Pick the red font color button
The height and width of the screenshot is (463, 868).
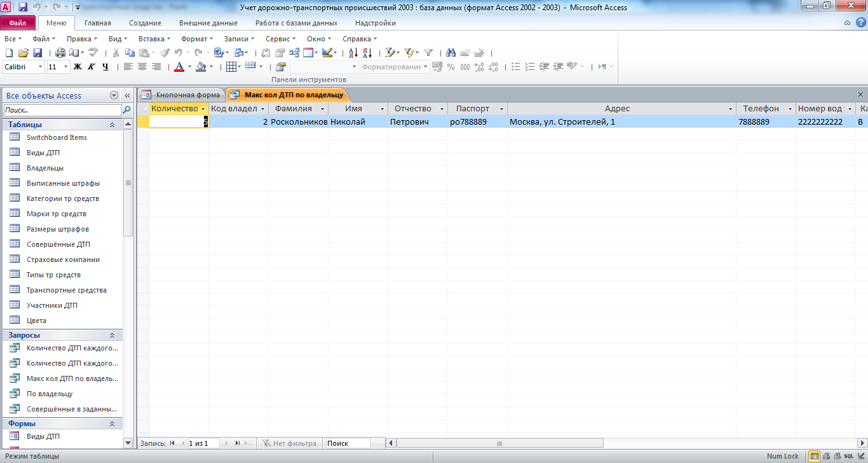point(179,67)
